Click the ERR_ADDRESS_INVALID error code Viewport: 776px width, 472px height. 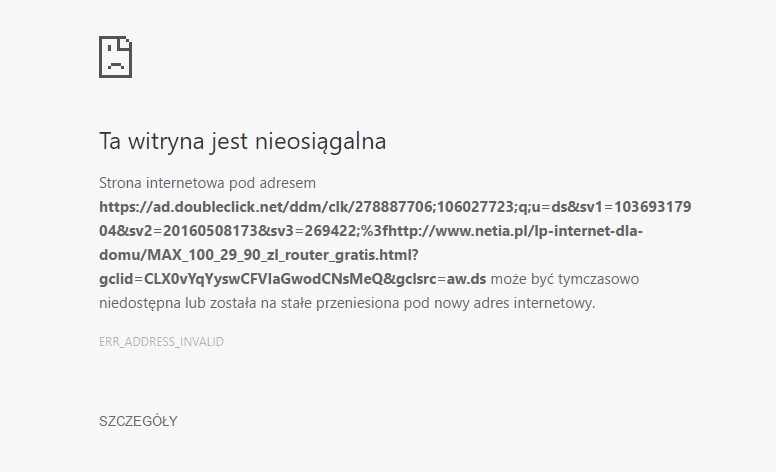coord(161,342)
